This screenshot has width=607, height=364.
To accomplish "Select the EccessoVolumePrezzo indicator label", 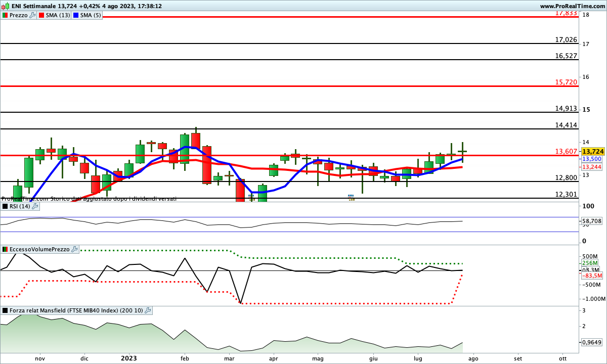I will 40,249.
